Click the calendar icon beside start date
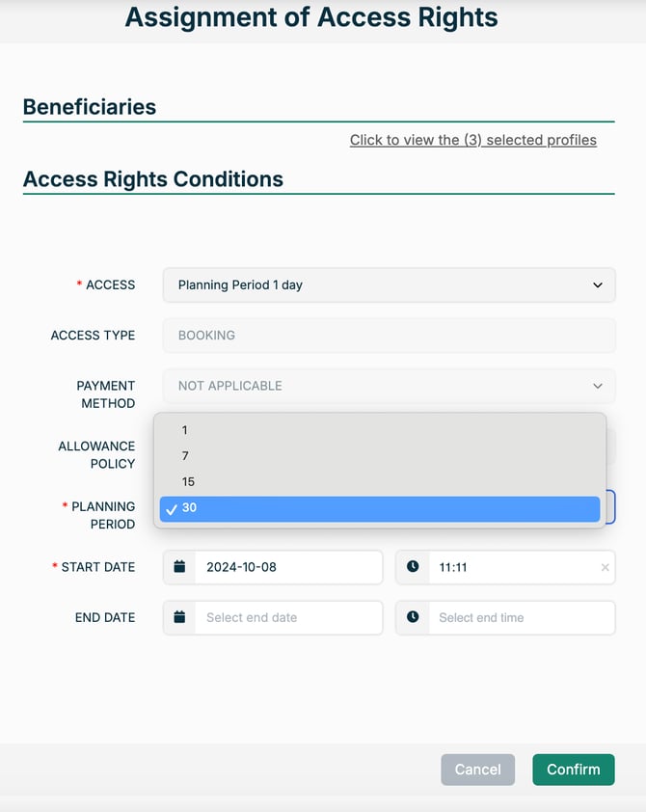This screenshot has height=812, width=646. [x=179, y=567]
